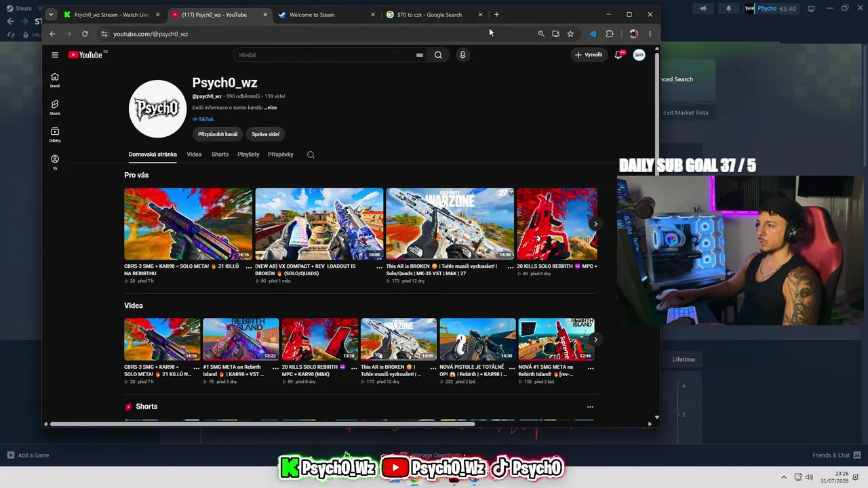Open Shorts in the YouTube sidebar
Image resolution: width=868 pixels, height=488 pixels.
coord(55,107)
